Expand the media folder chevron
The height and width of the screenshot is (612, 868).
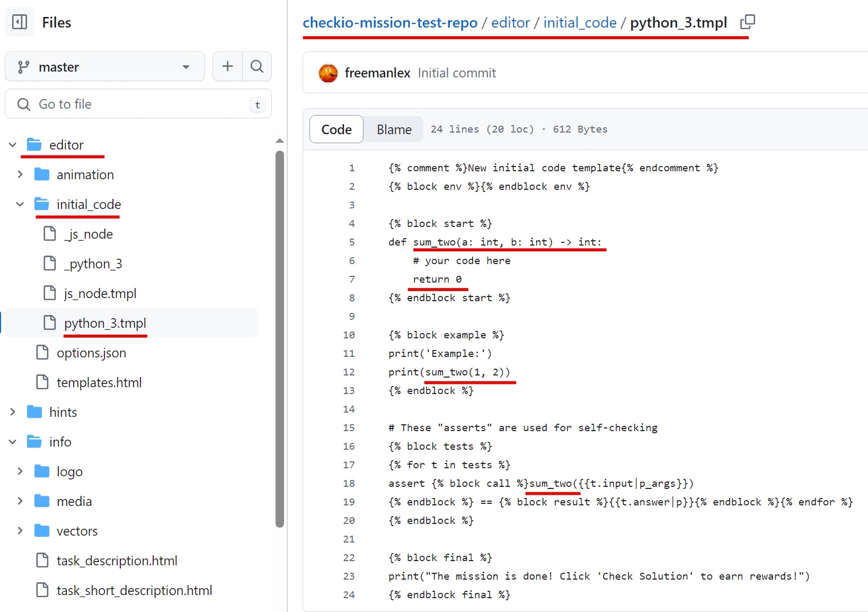(x=20, y=501)
